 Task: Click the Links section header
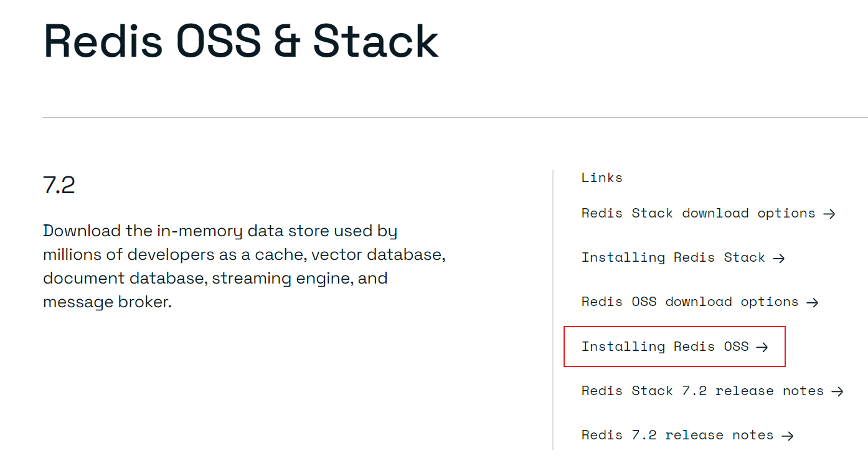(601, 178)
